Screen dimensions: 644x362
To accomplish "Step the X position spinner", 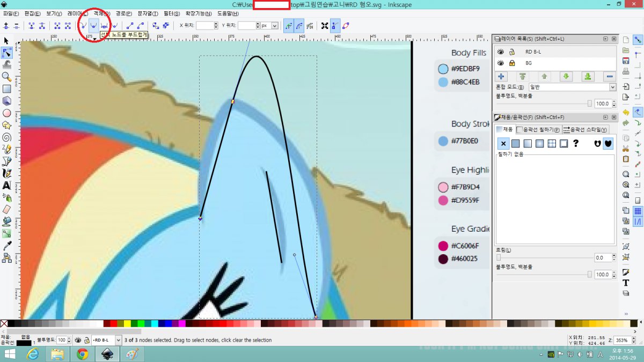I will click(215, 25).
